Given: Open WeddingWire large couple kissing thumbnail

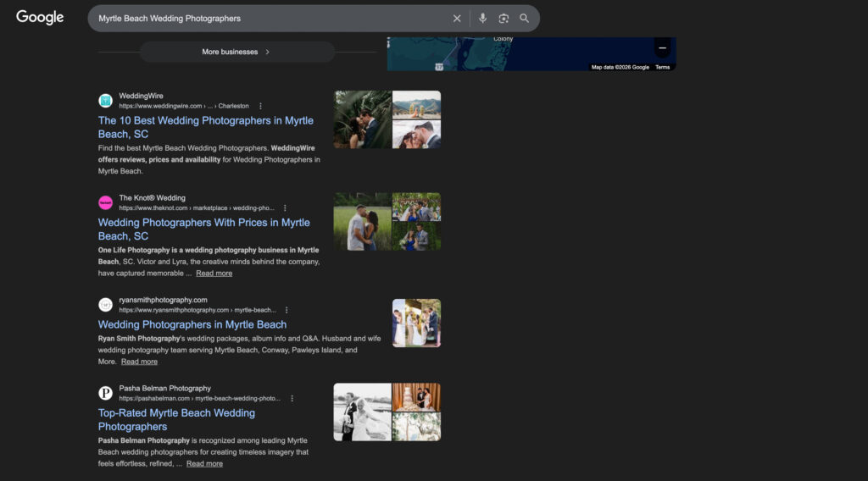Looking at the screenshot, I should [x=362, y=119].
